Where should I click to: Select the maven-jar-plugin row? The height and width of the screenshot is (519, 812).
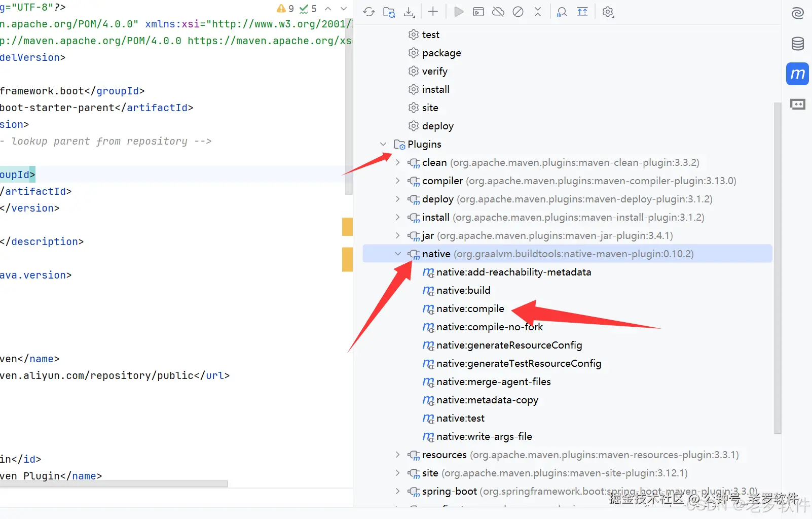[x=567, y=235]
